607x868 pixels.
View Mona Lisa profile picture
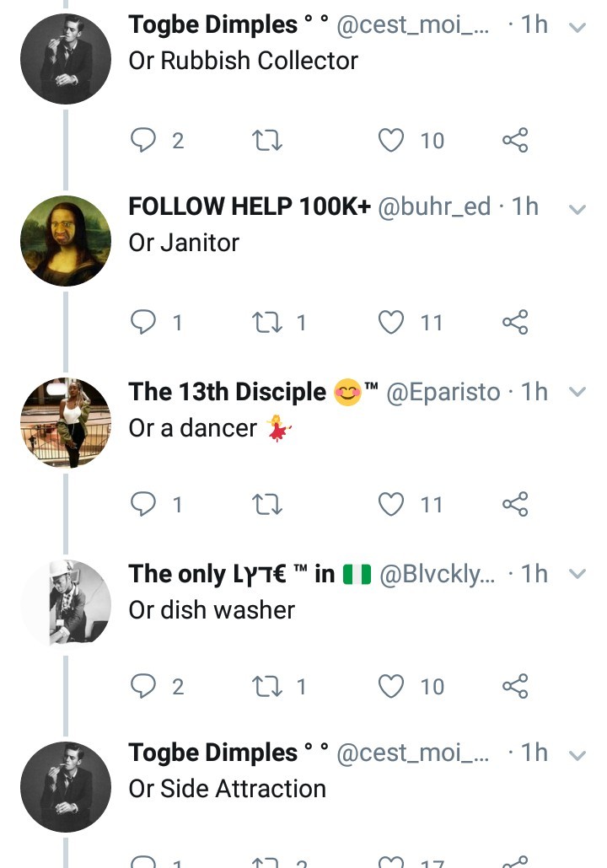pyautogui.click(x=66, y=241)
